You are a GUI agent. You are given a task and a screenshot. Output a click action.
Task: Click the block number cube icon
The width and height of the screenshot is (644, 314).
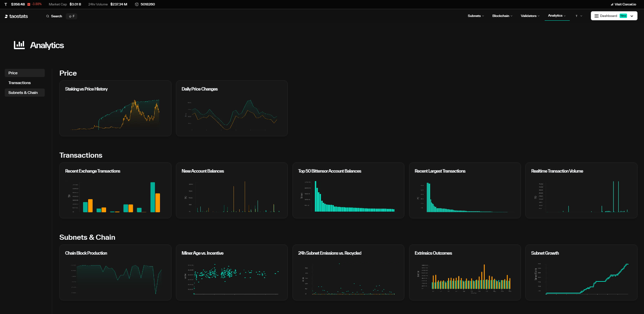[x=137, y=4]
